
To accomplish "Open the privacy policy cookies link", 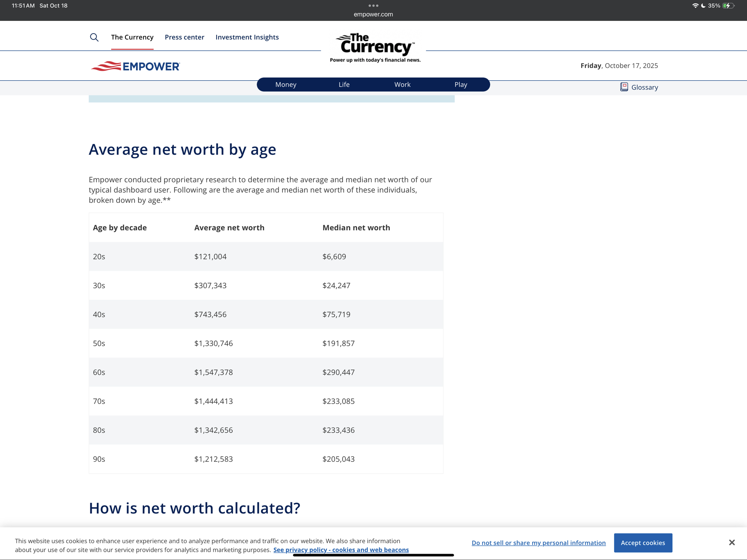I will click(x=341, y=550).
